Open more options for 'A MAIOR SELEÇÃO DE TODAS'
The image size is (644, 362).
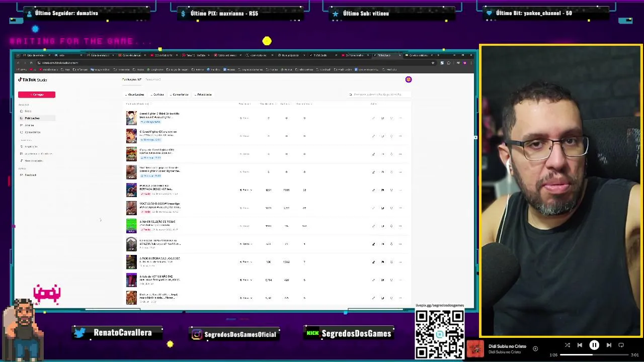pos(400,226)
